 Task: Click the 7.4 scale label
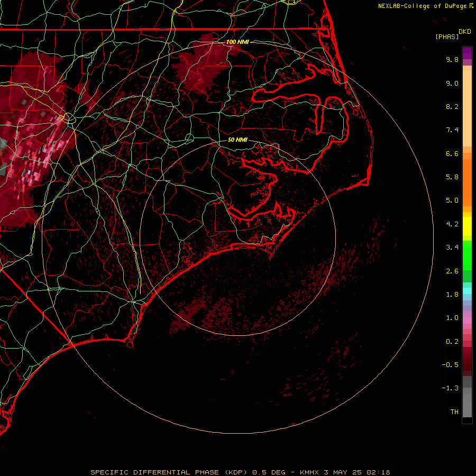[x=452, y=130]
